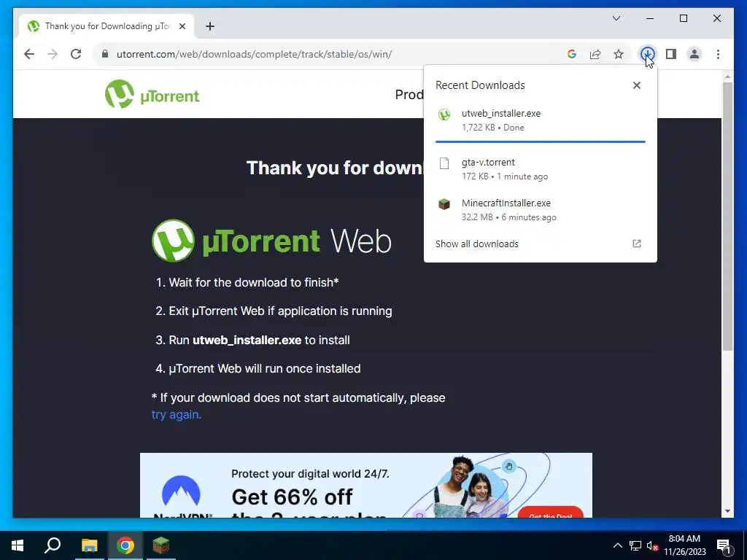Click the external-link icon beside Show all downloads
Screen dimensions: 747x560
(636, 244)
